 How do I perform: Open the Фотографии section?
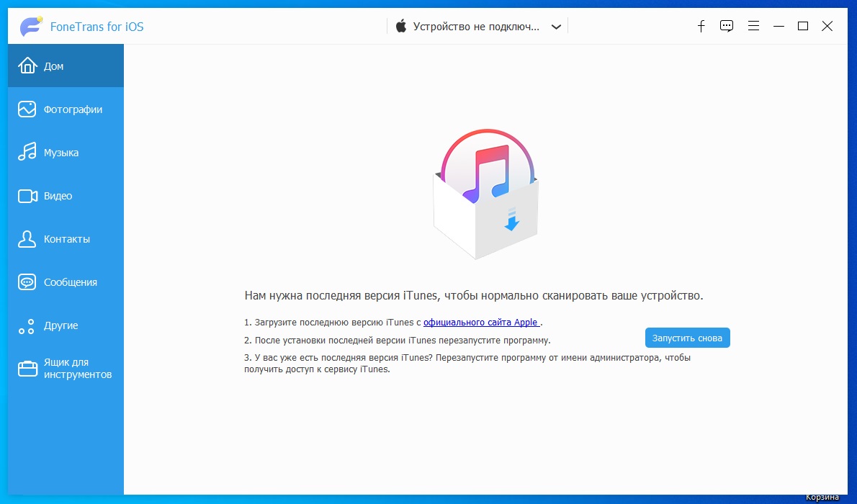66,109
